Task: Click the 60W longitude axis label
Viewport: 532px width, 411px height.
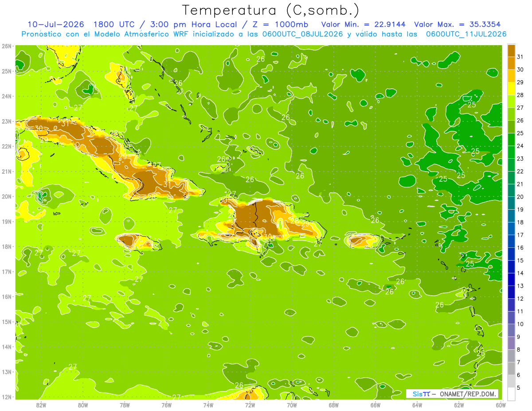Action: point(501,405)
